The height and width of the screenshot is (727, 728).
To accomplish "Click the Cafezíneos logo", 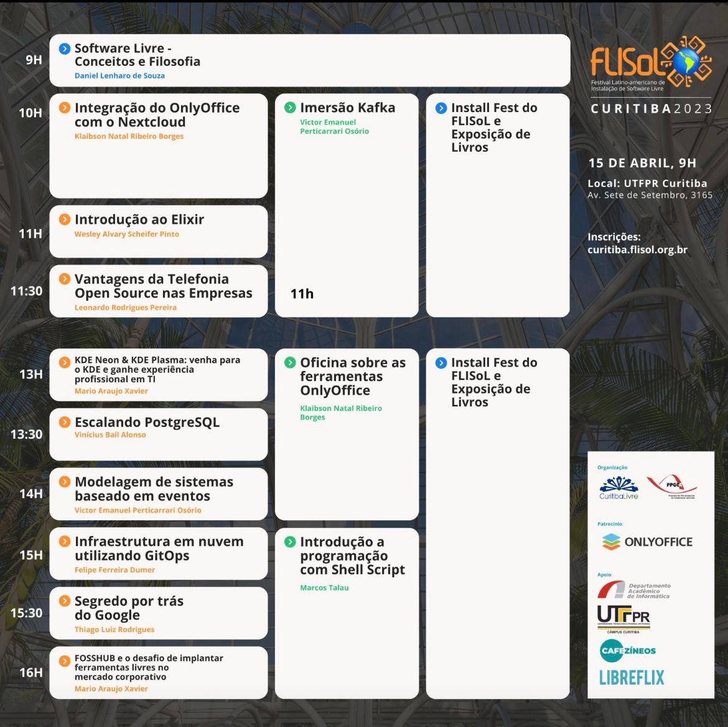I will (x=628, y=650).
